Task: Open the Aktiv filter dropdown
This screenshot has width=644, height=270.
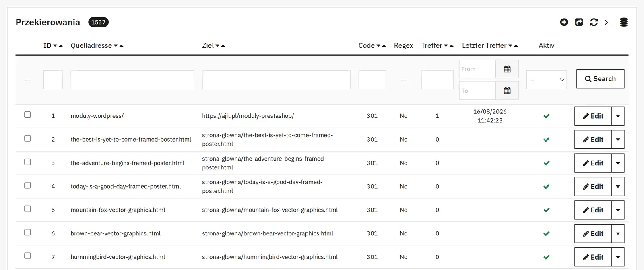Action: pos(547,80)
